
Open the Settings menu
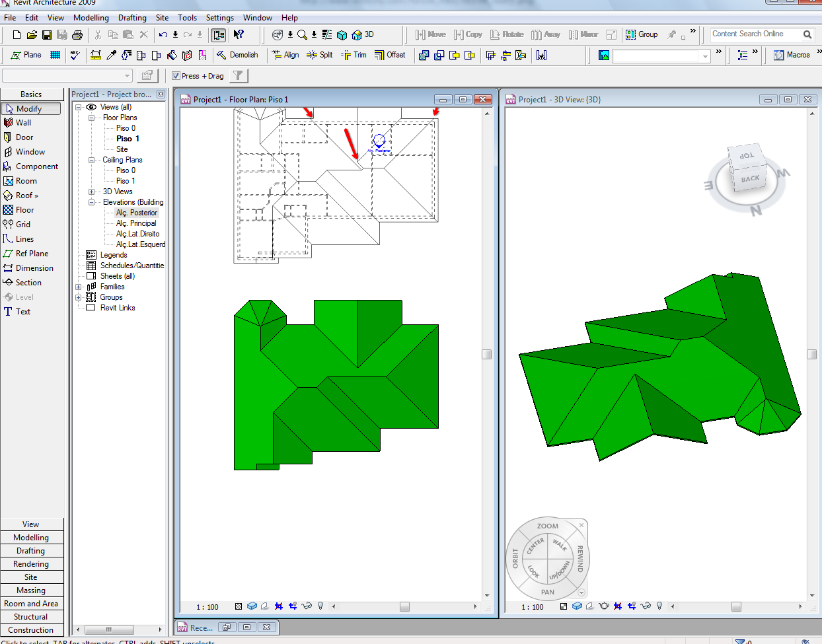click(x=219, y=18)
